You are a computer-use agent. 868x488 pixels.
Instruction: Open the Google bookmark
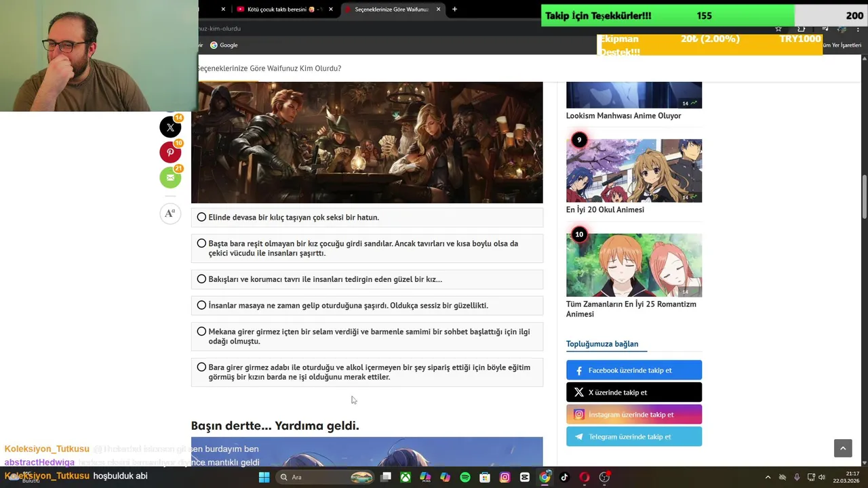tap(224, 45)
